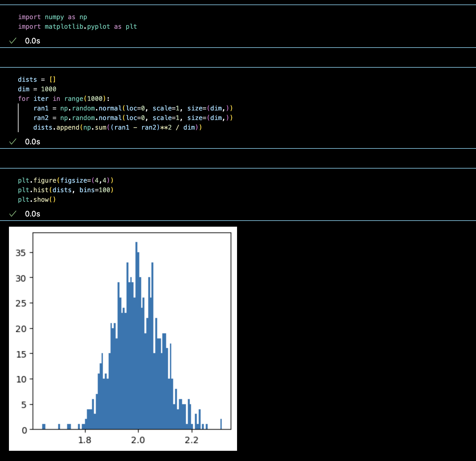Click the 0.0s execution time of imports cell

33,41
